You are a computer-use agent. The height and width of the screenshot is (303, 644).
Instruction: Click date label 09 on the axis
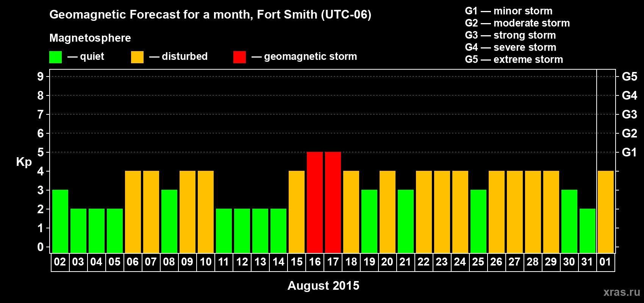tap(187, 262)
